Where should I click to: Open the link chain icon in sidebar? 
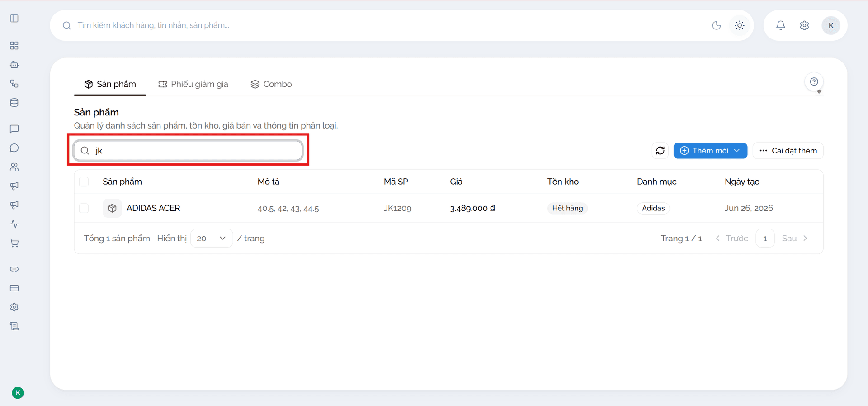(x=14, y=269)
